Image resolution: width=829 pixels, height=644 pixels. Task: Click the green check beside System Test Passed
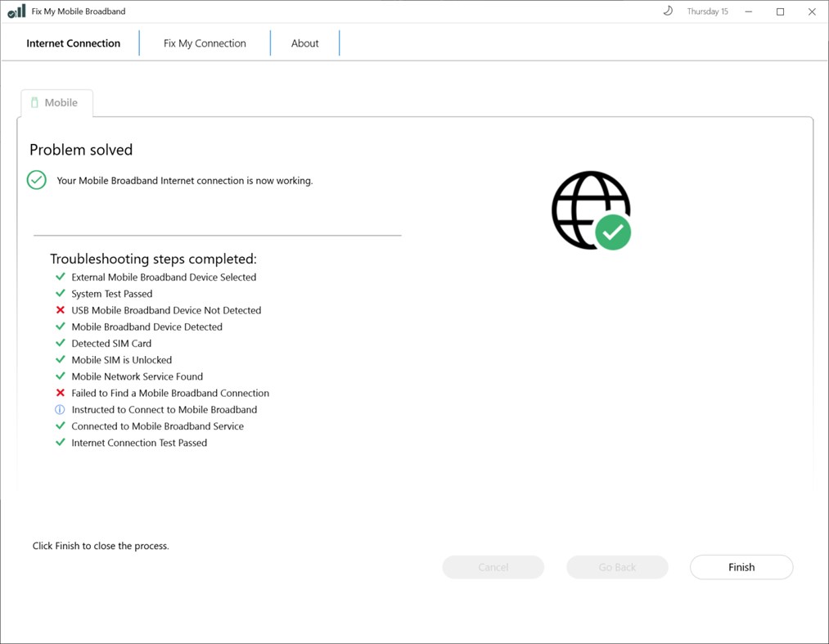[60, 294]
